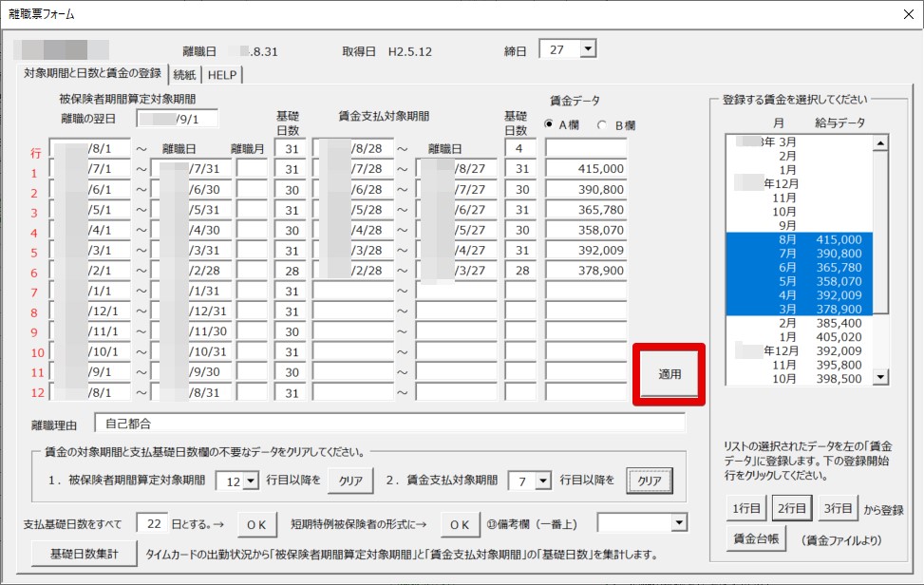924x585 pixels.
Task: Click the 基礎日数 cell showing 4 for 賃金支払
Action: [x=520, y=148]
